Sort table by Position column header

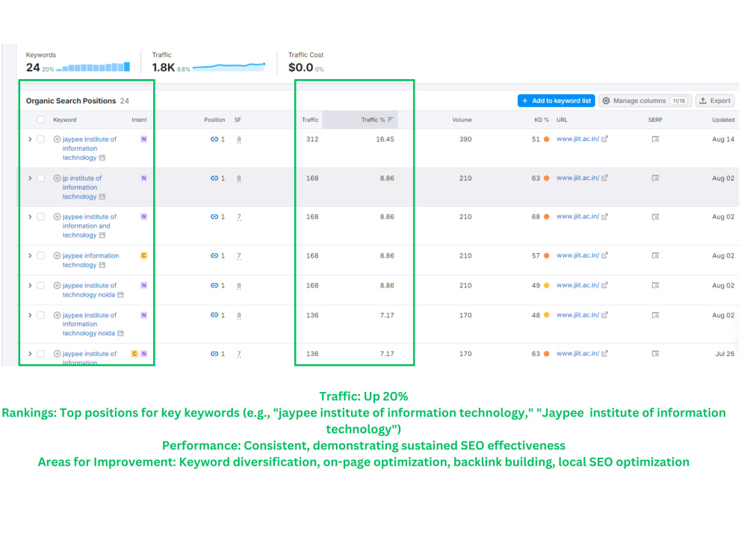214,119
